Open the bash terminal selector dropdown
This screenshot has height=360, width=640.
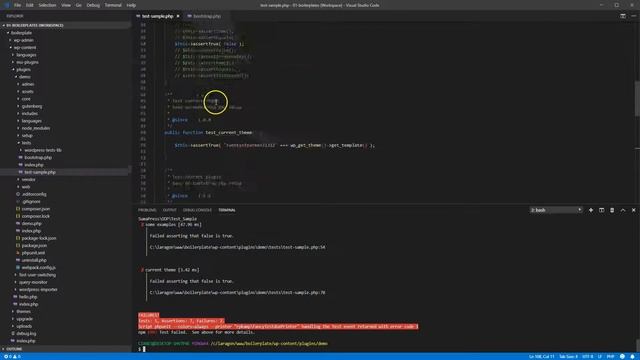pos(556,210)
